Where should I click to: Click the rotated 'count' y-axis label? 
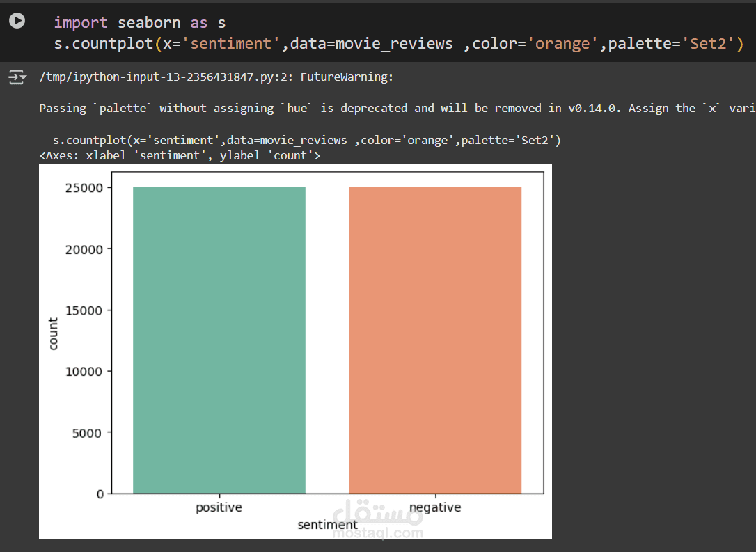click(53, 333)
